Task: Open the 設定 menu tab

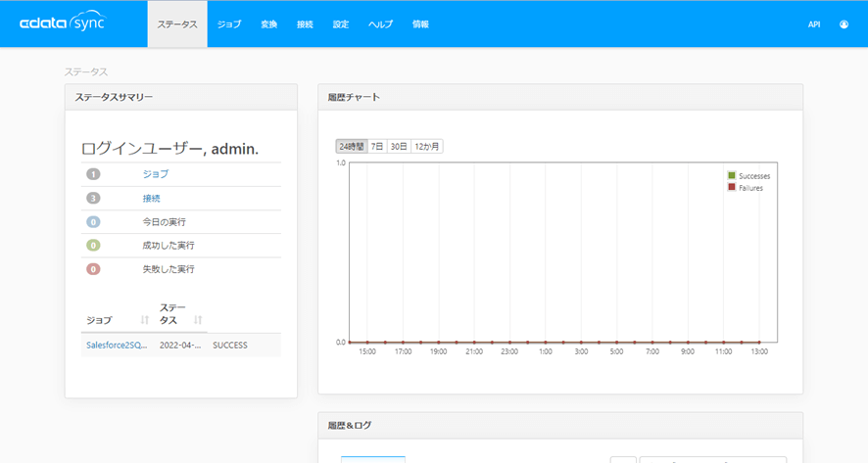Action: point(341,24)
